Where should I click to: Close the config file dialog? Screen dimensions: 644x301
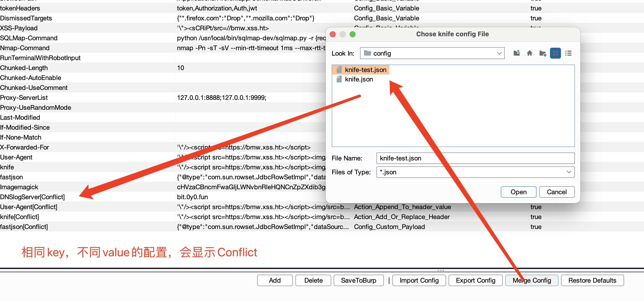332,34
